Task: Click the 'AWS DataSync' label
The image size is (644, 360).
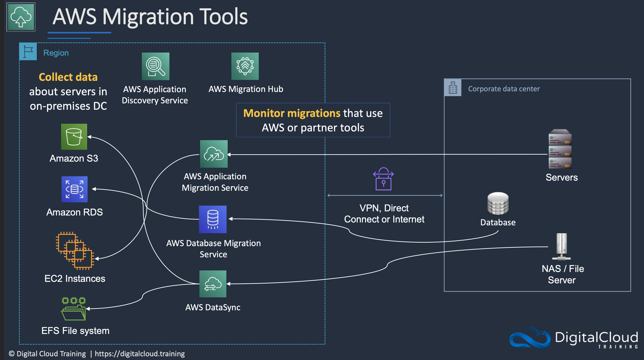Action: 213,307
